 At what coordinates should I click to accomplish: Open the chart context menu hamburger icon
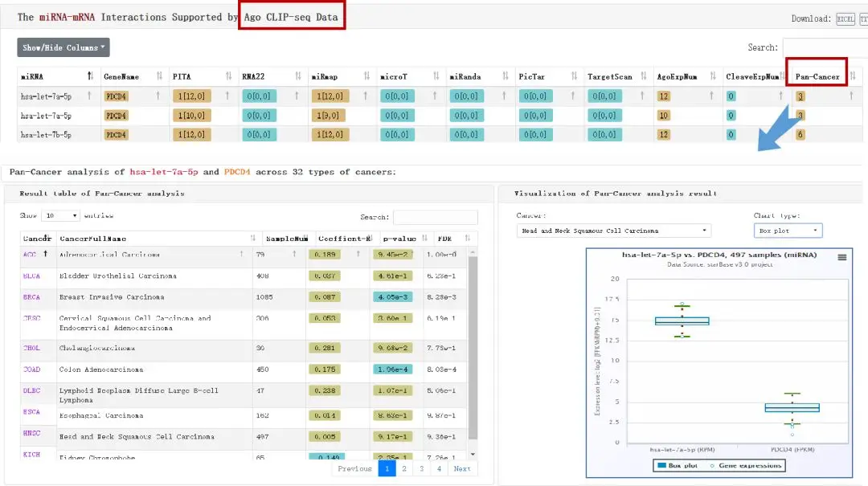point(841,257)
